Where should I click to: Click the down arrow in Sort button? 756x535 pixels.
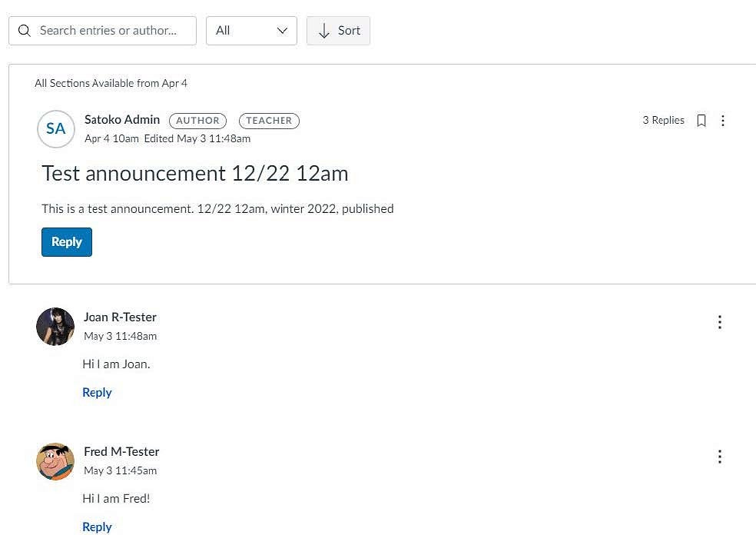point(324,31)
